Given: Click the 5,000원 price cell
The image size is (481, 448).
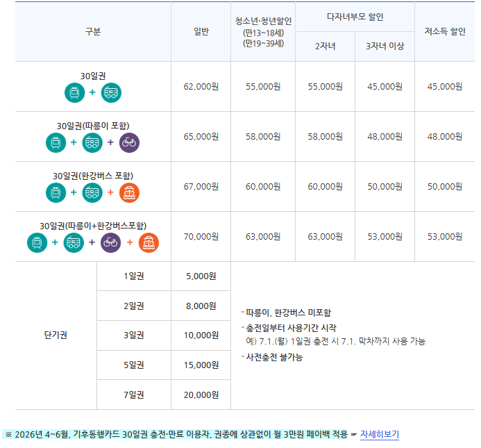Looking at the screenshot, I should (201, 276).
